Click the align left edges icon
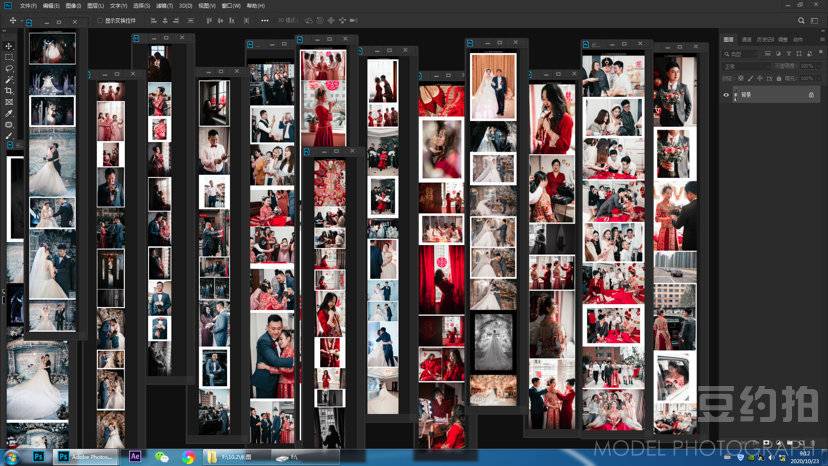828x466 pixels. point(154,21)
